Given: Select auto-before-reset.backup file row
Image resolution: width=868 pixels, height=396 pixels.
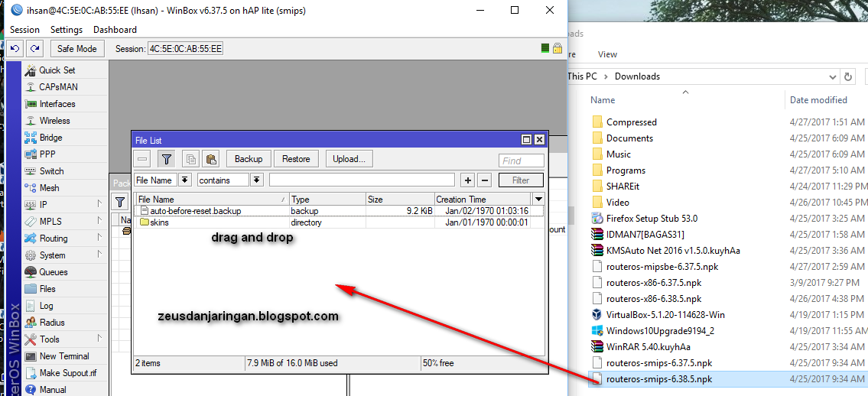Looking at the screenshot, I should 340,211.
